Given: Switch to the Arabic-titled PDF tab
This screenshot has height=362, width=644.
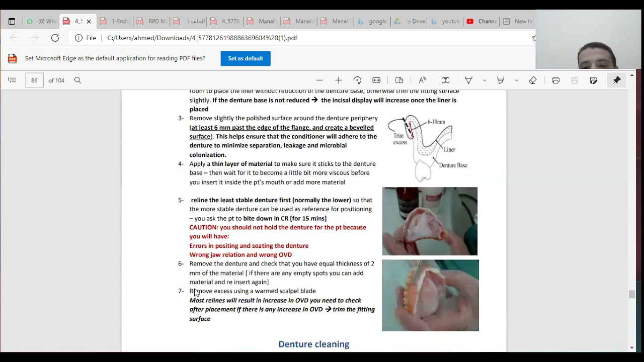Looking at the screenshot, I should pyautogui.click(x=188, y=21).
